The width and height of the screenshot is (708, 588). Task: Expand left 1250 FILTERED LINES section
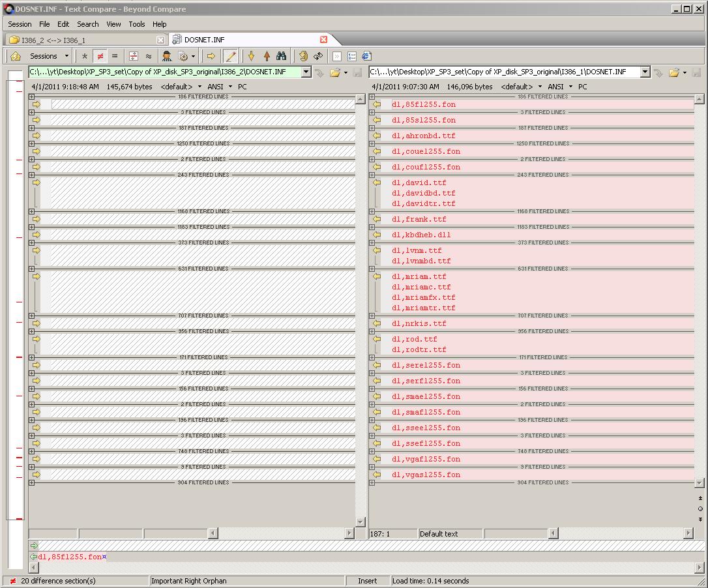pos(31,143)
